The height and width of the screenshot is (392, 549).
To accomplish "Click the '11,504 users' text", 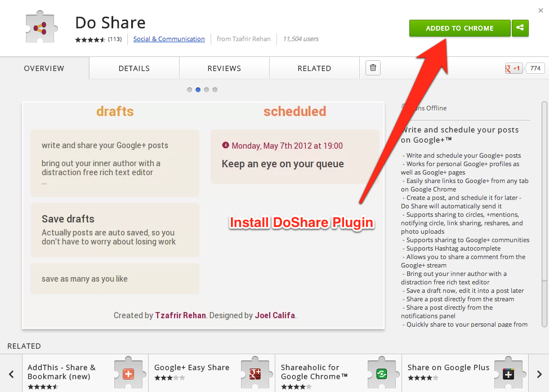I will (x=301, y=39).
